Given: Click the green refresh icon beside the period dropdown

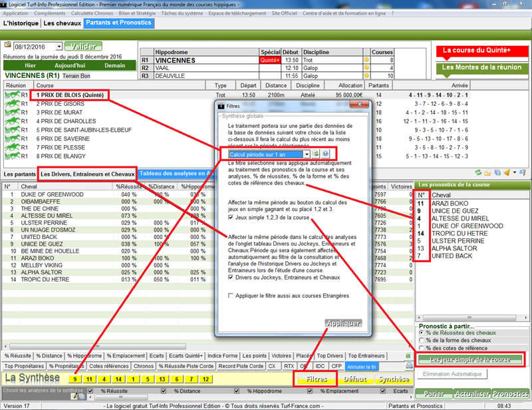Looking at the screenshot, I should [x=317, y=154].
